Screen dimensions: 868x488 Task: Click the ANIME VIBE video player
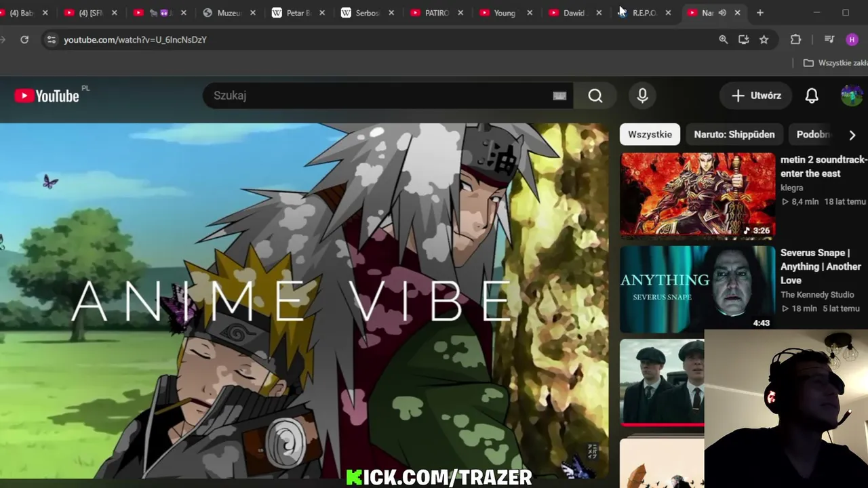[x=304, y=301]
